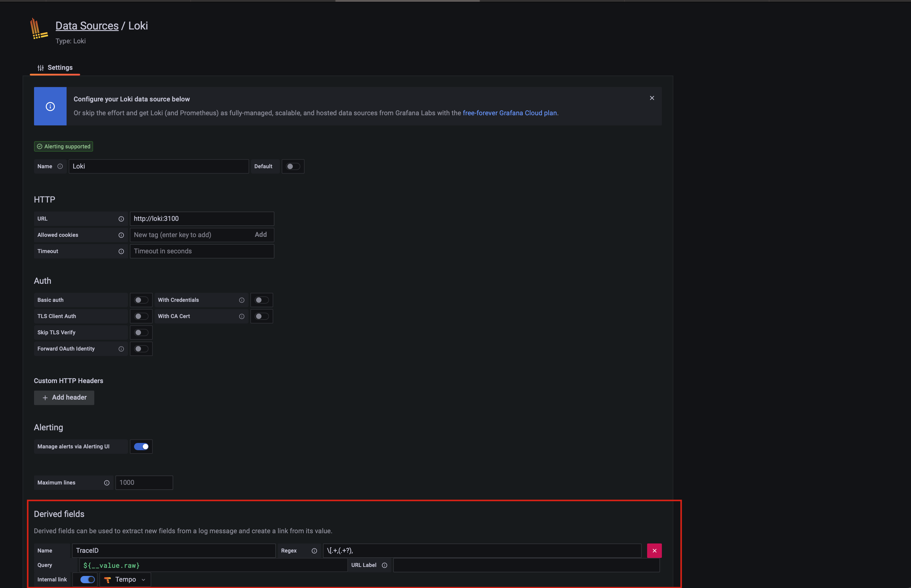Open the free-forever Grafana Cloud plan link
The image size is (911, 588).
pyautogui.click(x=509, y=113)
